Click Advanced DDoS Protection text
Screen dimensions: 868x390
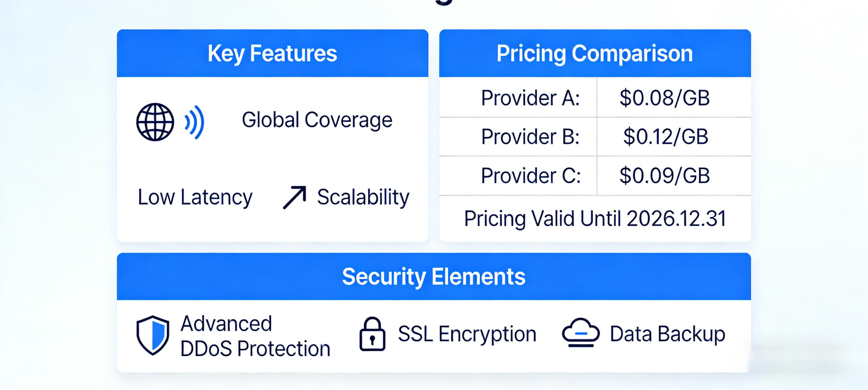(255, 336)
